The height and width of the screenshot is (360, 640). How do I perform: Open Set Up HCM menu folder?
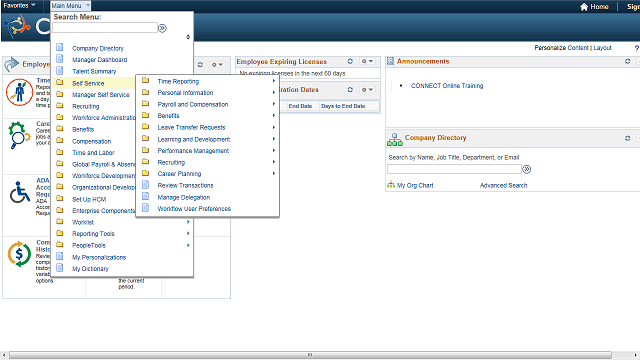click(x=89, y=199)
